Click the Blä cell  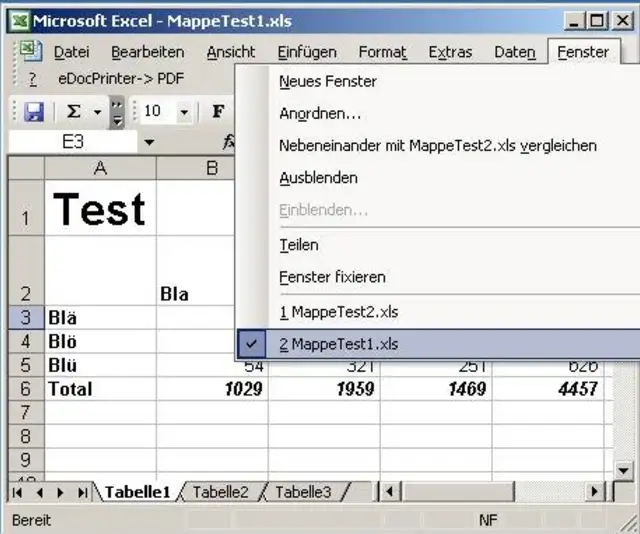pos(100,317)
